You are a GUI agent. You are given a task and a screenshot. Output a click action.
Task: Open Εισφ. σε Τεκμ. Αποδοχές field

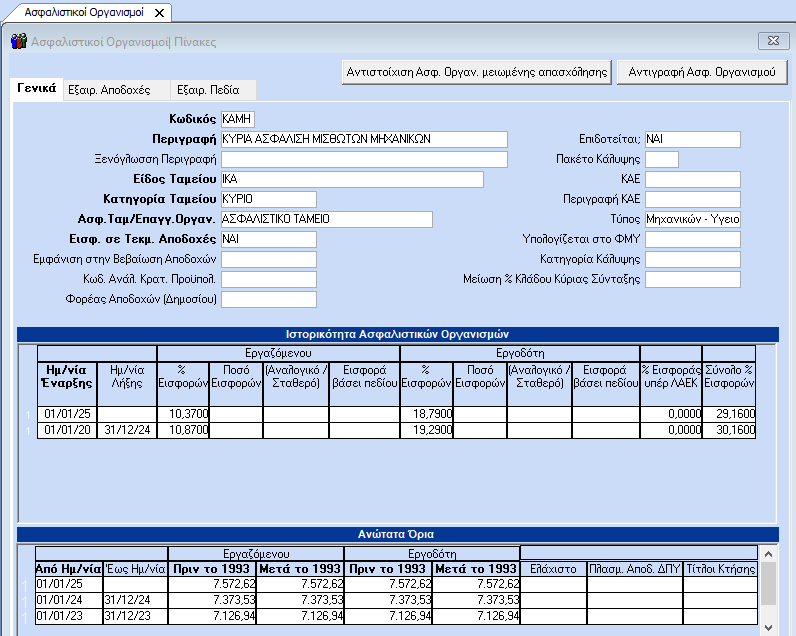click(269, 239)
